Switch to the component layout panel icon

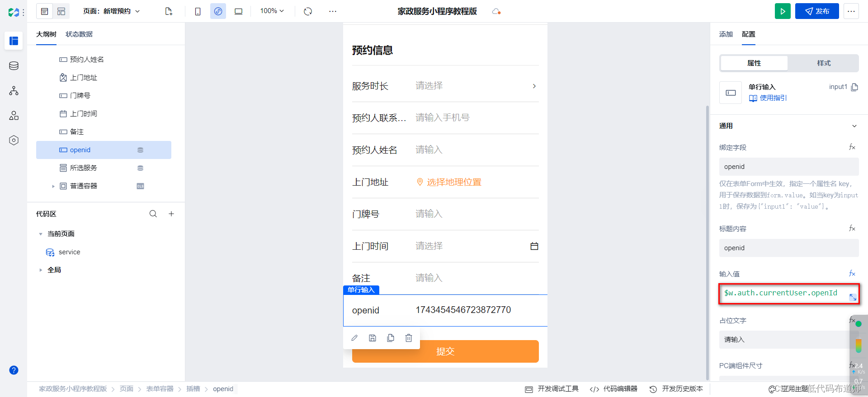(61, 11)
